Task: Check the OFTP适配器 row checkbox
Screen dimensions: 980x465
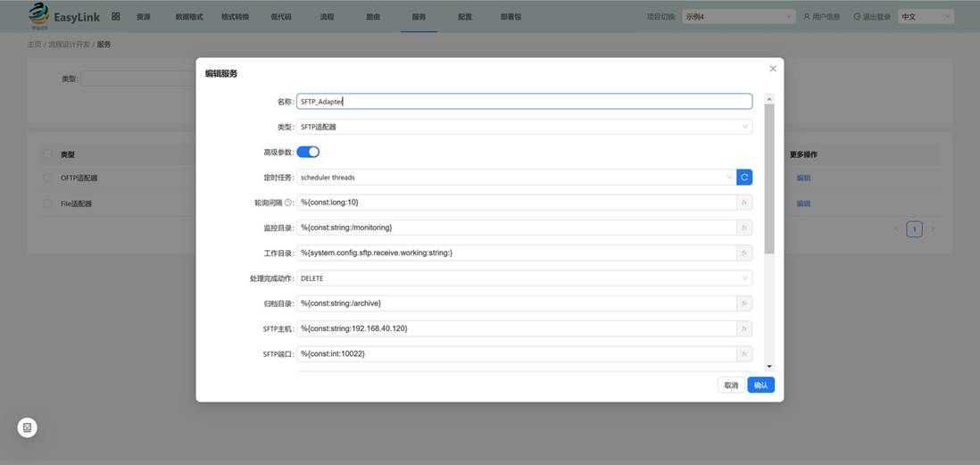Action: tap(47, 179)
